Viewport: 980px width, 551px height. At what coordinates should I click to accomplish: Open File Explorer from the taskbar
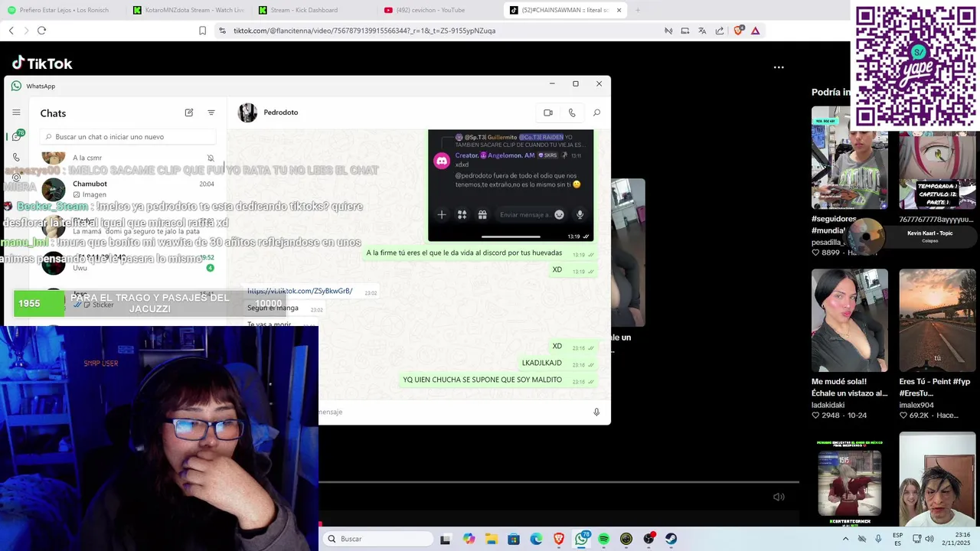pos(491,539)
